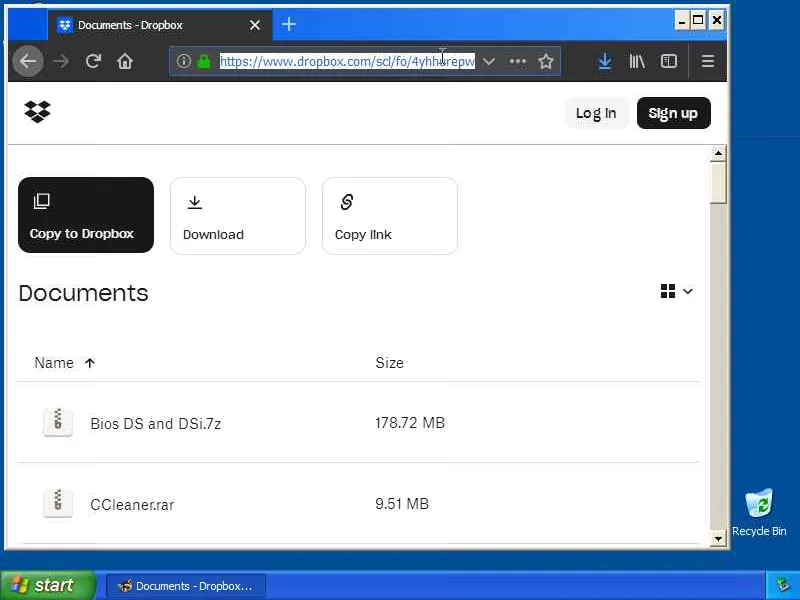
Task: Open the Library bookmarks icon
Action: click(x=637, y=61)
